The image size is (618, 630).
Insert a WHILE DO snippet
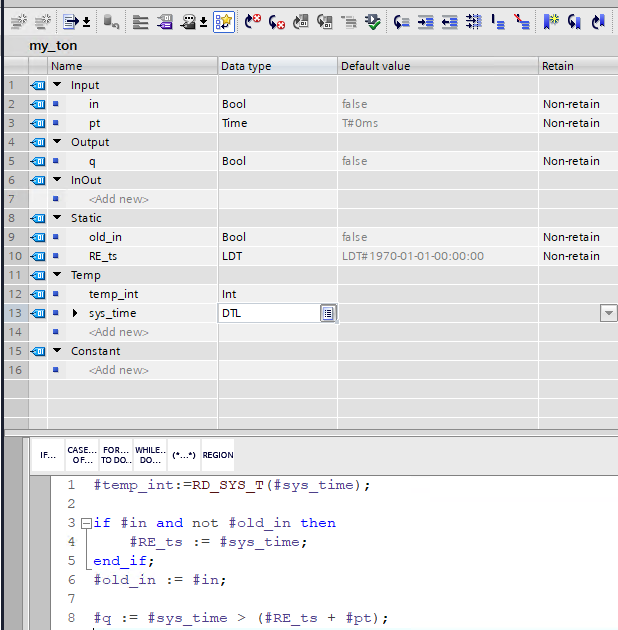click(x=150, y=455)
